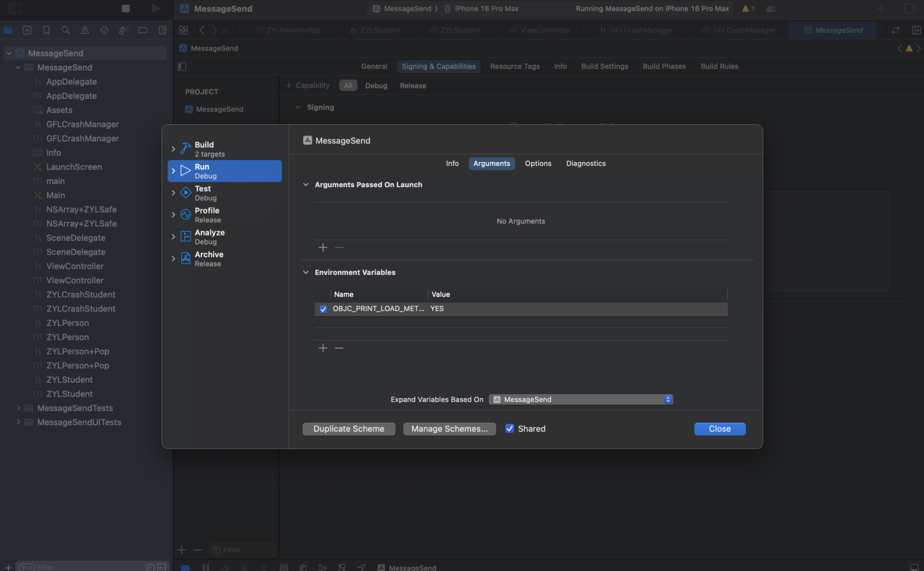The height and width of the screenshot is (571, 924).
Task: Click the Duplicate Scheme button
Action: 349,429
